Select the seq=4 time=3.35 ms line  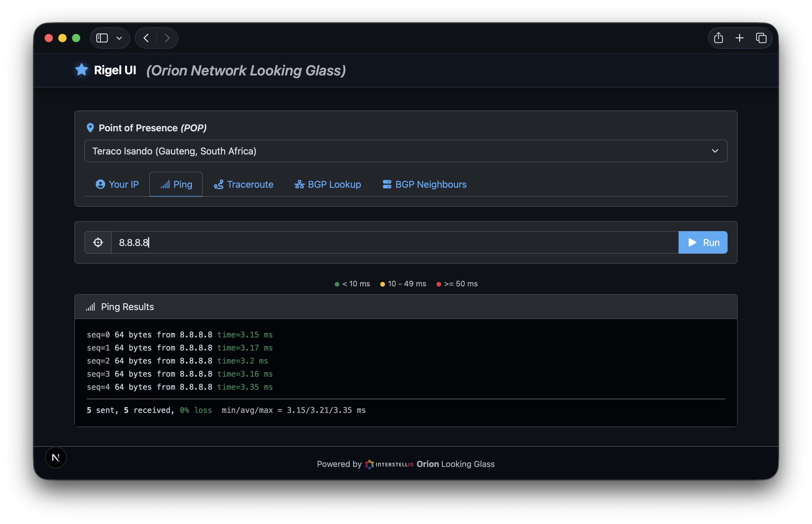click(180, 387)
